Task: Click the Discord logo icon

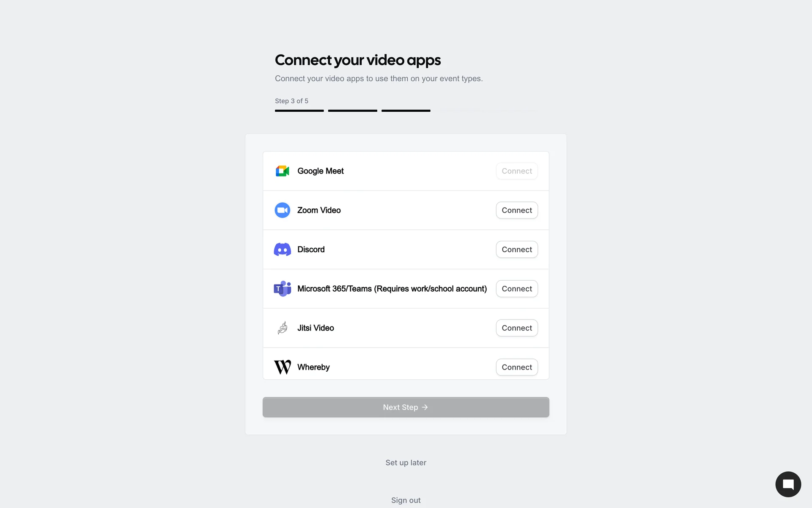Action: (282, 249)
